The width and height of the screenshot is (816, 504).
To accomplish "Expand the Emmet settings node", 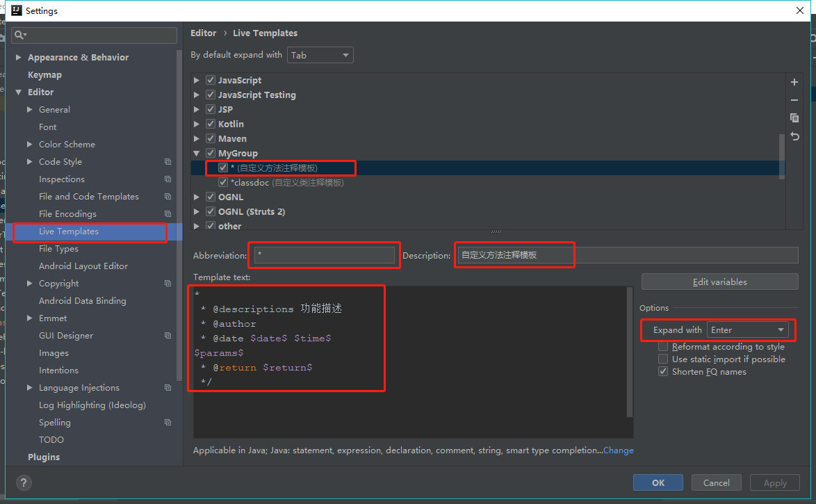I will click(x=30, y=318).
